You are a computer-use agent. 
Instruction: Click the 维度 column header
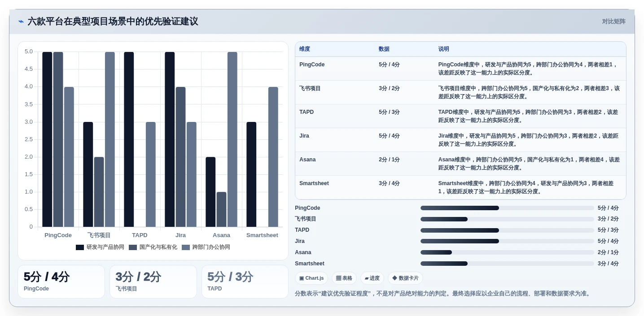click(x=305, y=49)
